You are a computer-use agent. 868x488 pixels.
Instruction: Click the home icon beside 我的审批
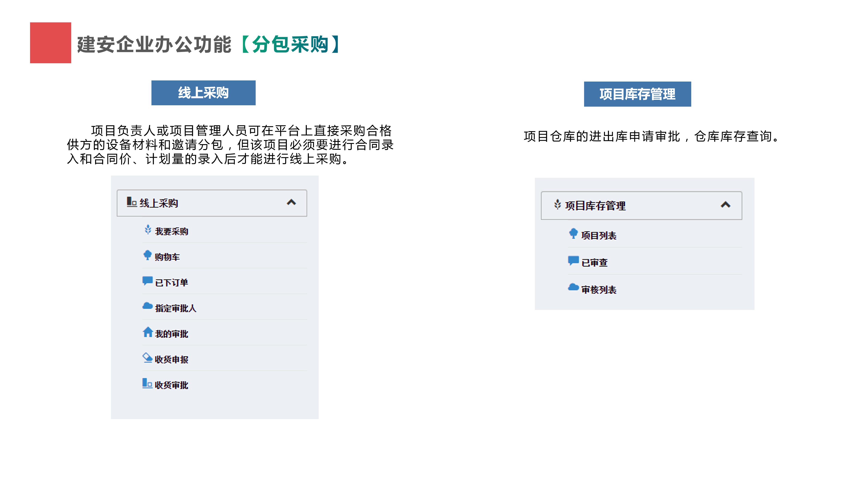(x=148, y=332)
